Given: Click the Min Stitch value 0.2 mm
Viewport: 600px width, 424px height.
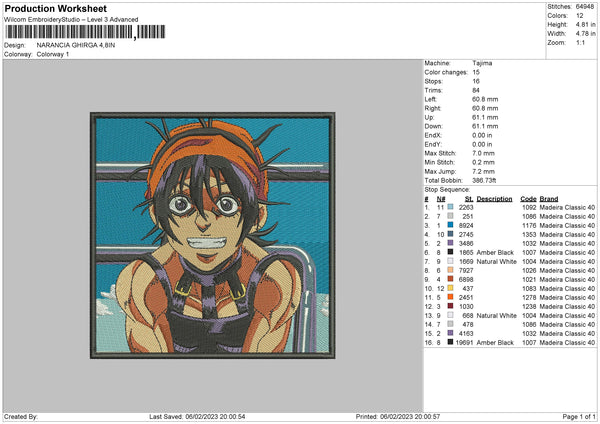Looking at the screenshot, I should [483, 162].
